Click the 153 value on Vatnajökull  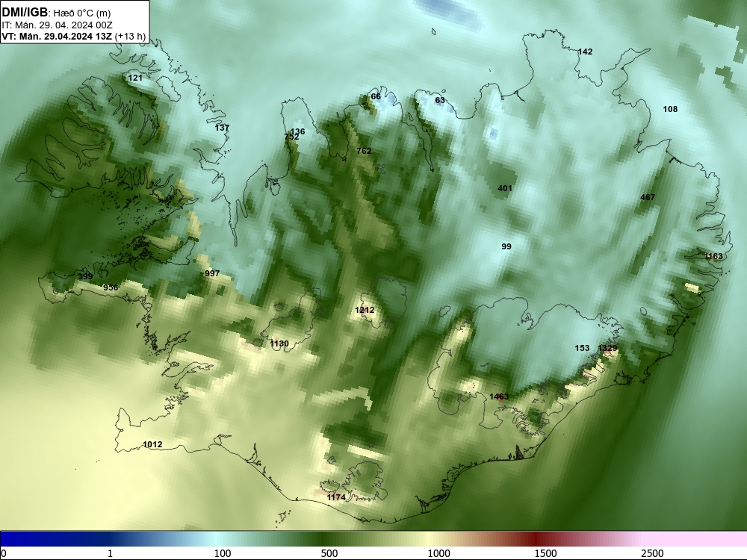click(582, 348)
